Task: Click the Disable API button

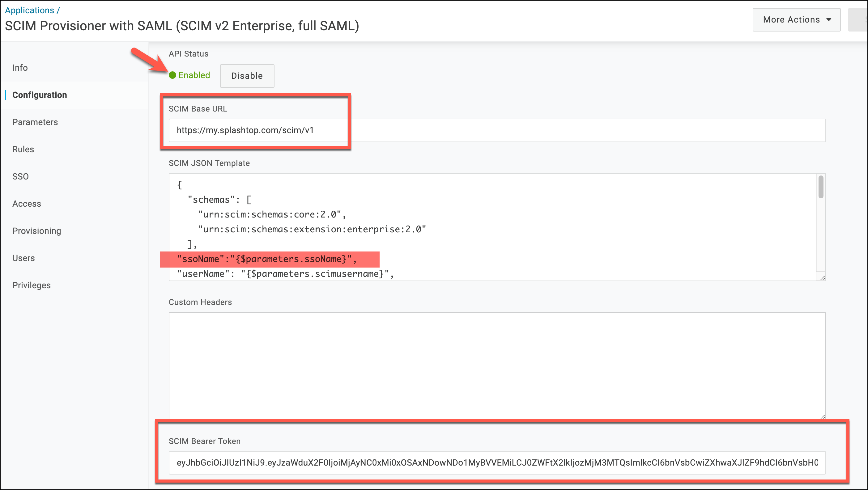Action: click(x=247, y=76)
